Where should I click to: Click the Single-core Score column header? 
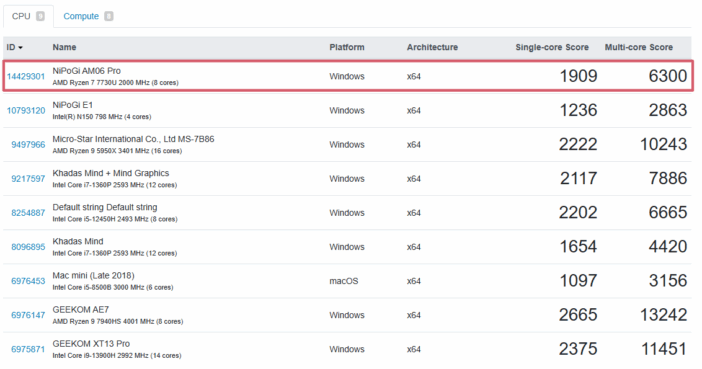(552, 47)
